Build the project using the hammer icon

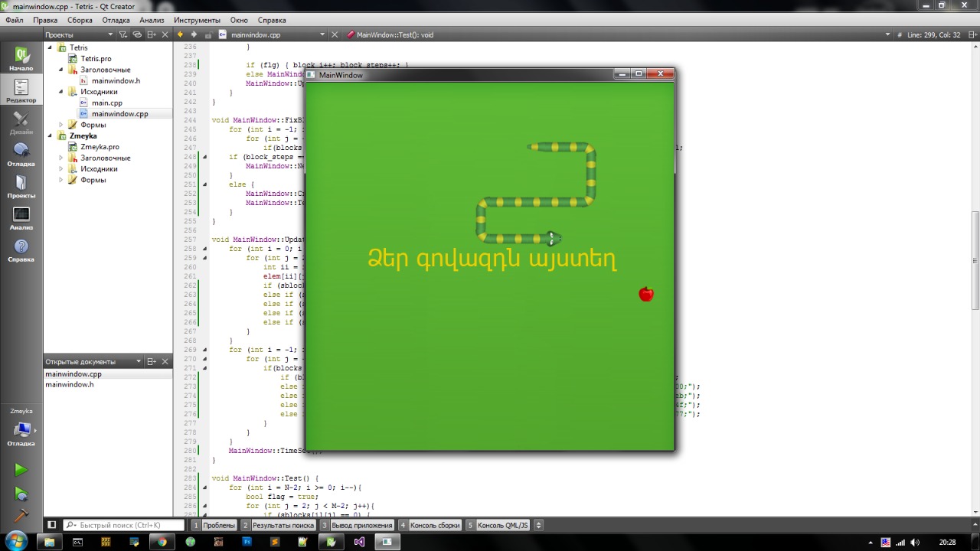21,515
